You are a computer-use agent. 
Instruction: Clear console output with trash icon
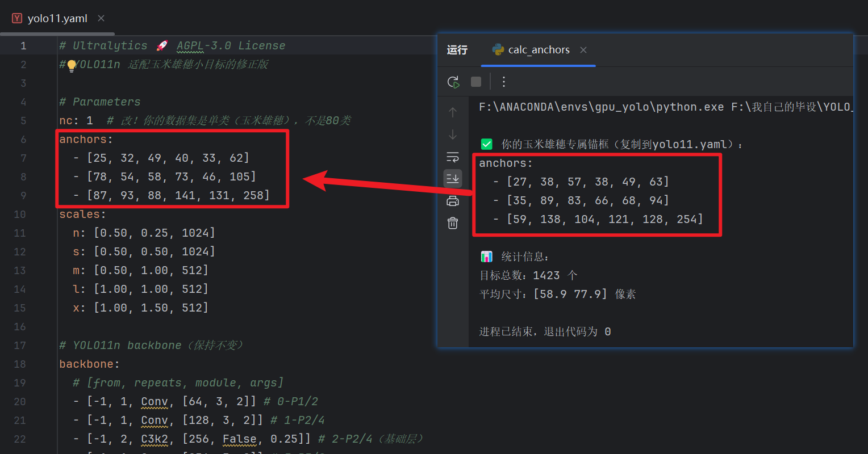point(453,223)
